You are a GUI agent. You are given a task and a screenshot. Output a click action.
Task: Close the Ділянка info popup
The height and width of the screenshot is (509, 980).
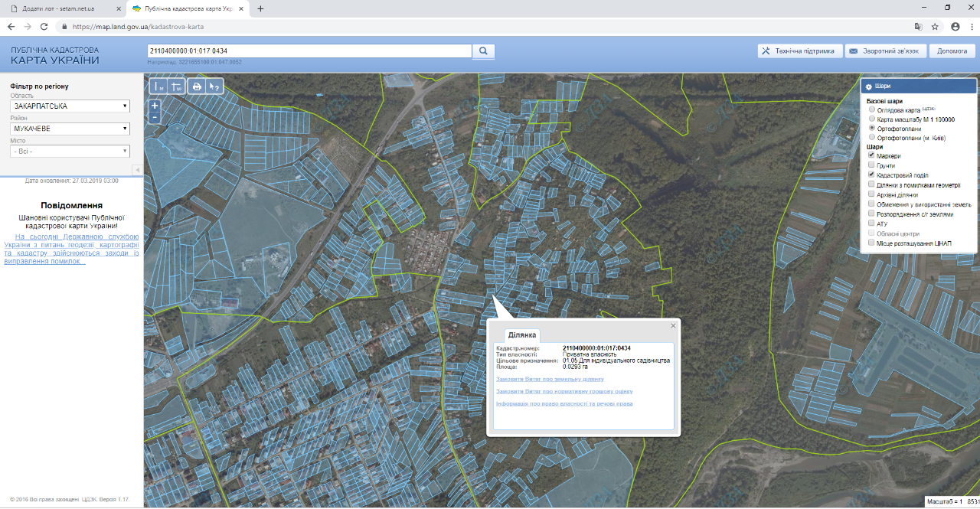click(x=674, y=325)
